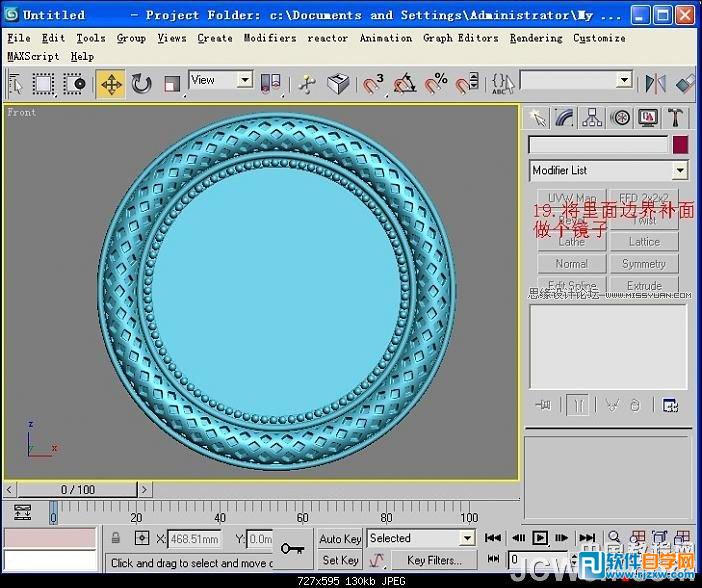Click the Key Filters button
The image size is (702, 588).
[x=434, y=560]
